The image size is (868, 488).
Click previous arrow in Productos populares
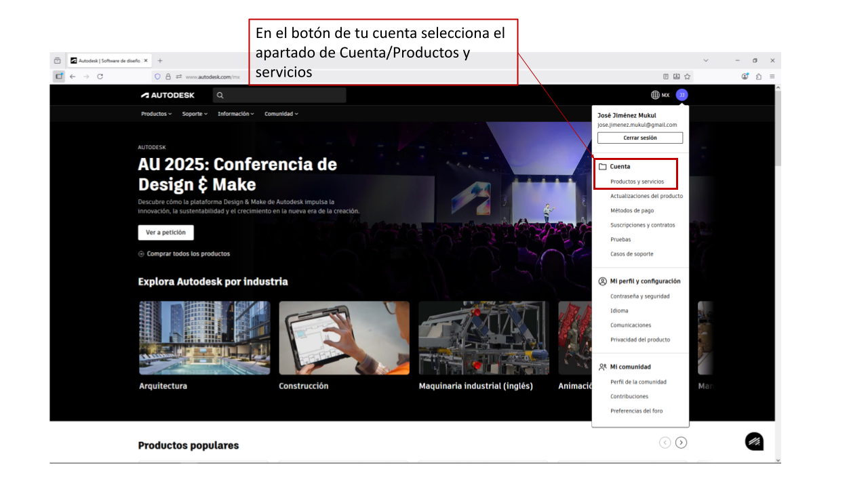(x=665, y=443)
